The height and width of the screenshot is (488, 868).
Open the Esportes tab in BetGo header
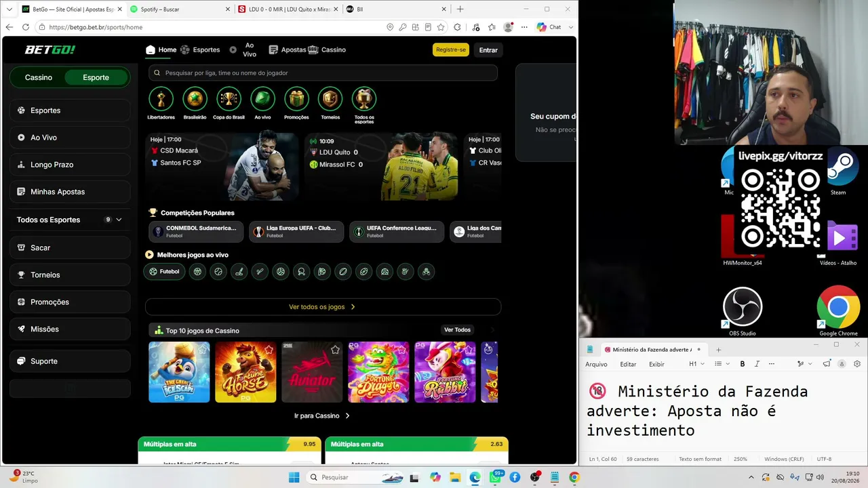pyautogui.click(x=200, y=49)
